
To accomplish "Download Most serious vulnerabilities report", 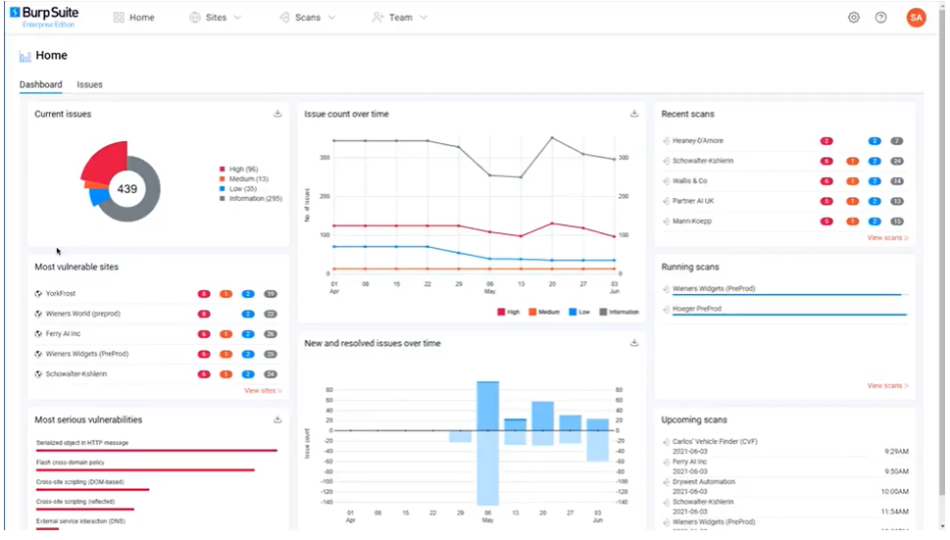I will click(x=277, y=419).
